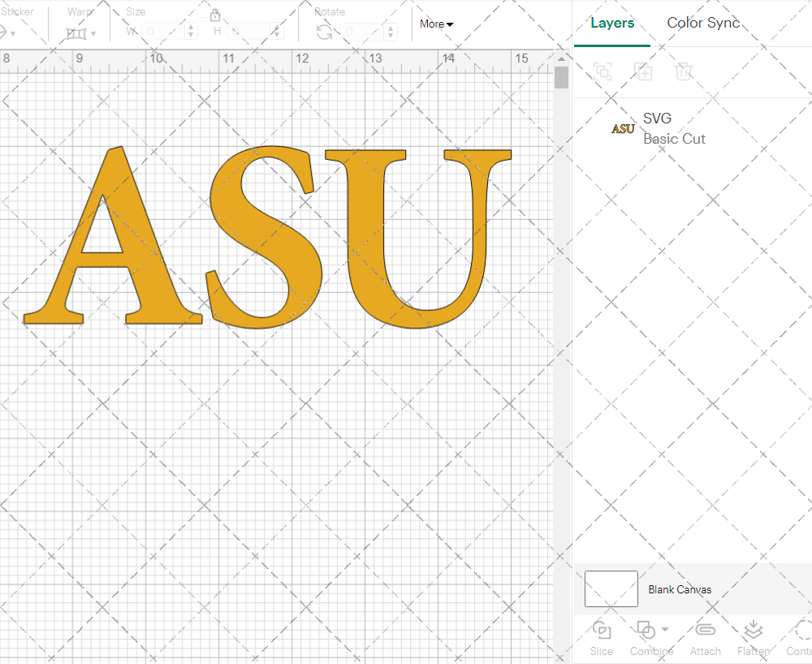Viewport: 812px width, 664px height.
Task: Switch to the Layers tab
Action: 612,23
